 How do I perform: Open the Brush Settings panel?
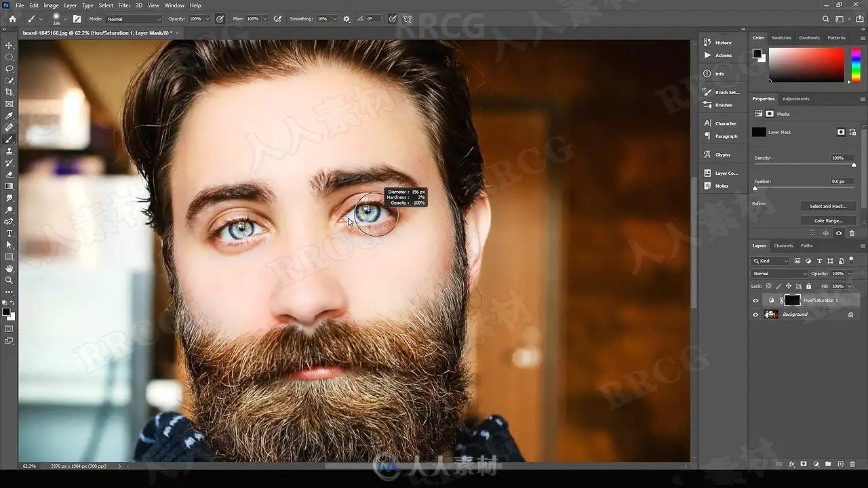coord(722,92)
